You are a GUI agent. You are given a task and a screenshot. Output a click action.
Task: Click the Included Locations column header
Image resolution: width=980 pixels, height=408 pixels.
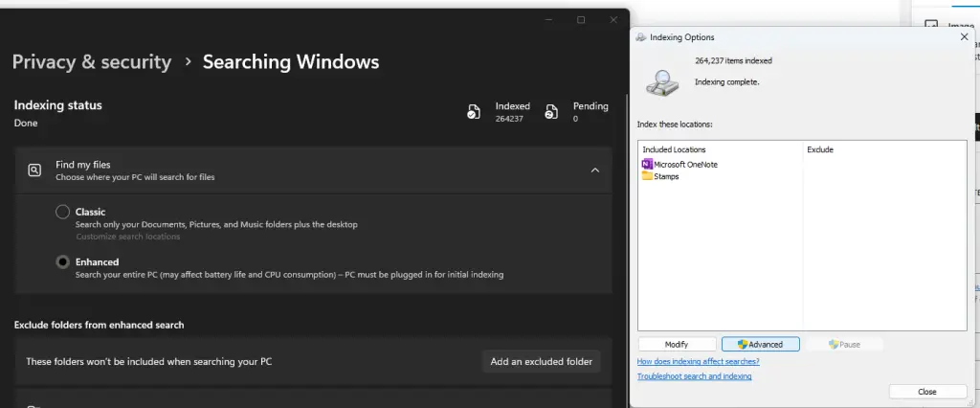click(x=674, y=150)
